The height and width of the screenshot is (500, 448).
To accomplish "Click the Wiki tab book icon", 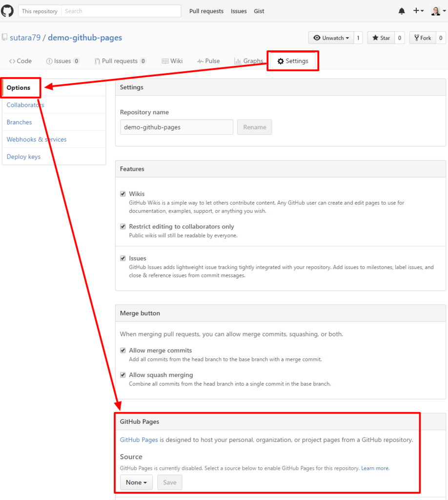I will tap(165, 61).
